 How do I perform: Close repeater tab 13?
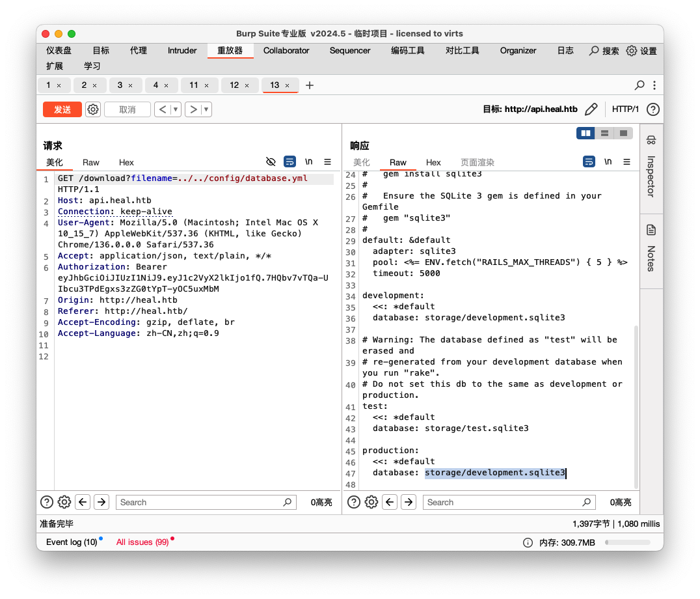(x=287, y=85)
